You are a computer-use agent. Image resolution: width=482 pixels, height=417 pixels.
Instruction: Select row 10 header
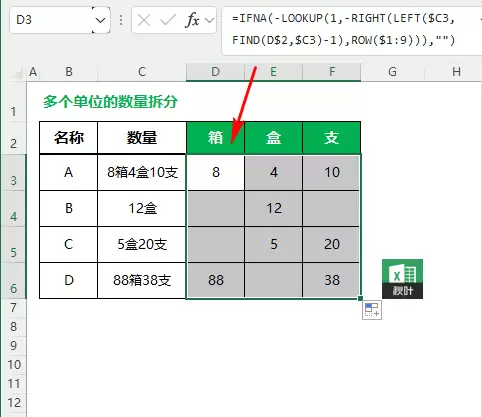point(14,364)
